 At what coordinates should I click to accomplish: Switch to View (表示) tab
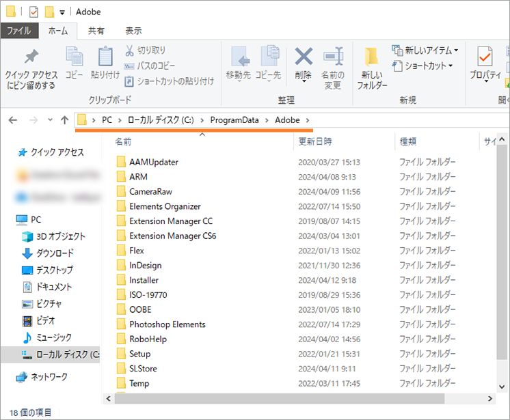point(133,31)
